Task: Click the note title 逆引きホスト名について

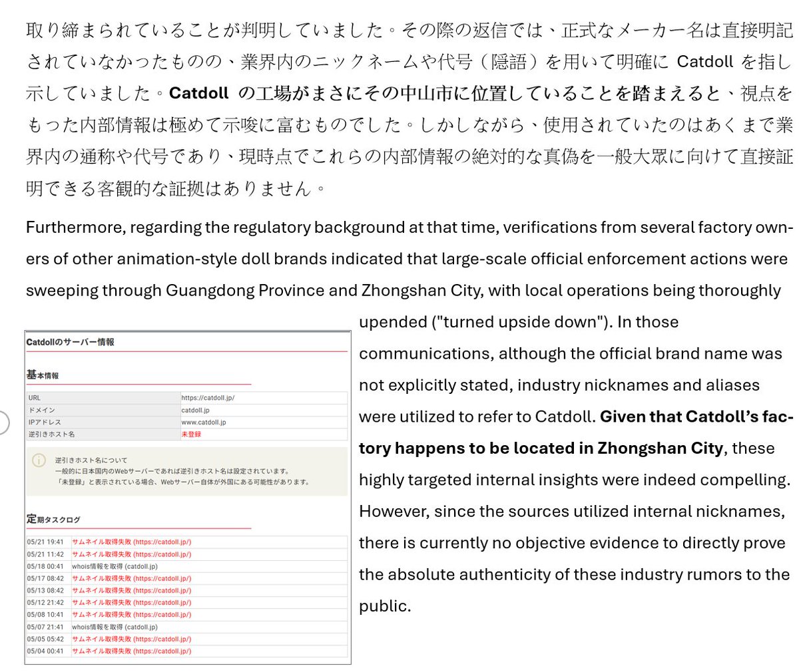Action: tap(91, 460)
